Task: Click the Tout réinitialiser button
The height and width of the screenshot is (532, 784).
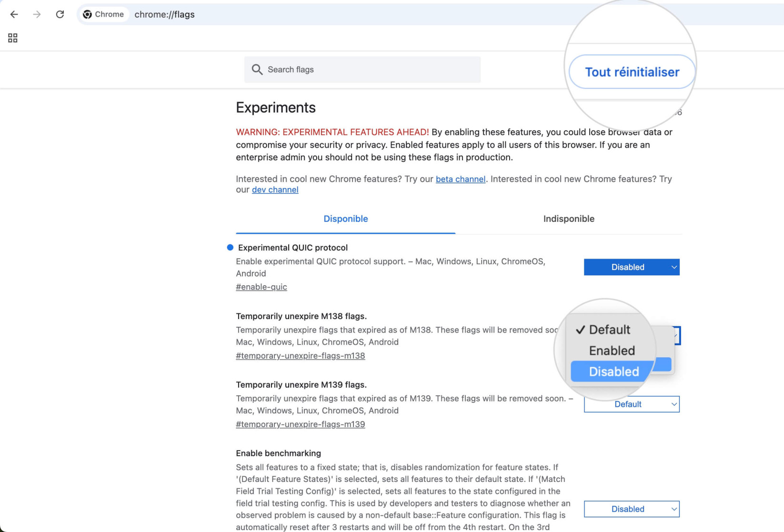Action: pyautogui.click(x=632, y=72)
